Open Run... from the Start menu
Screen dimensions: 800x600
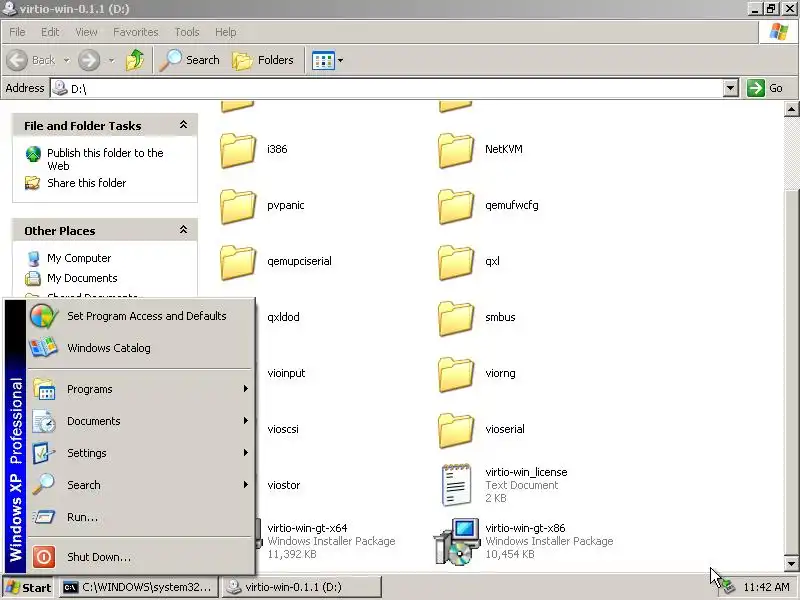[x=140, y=517]
